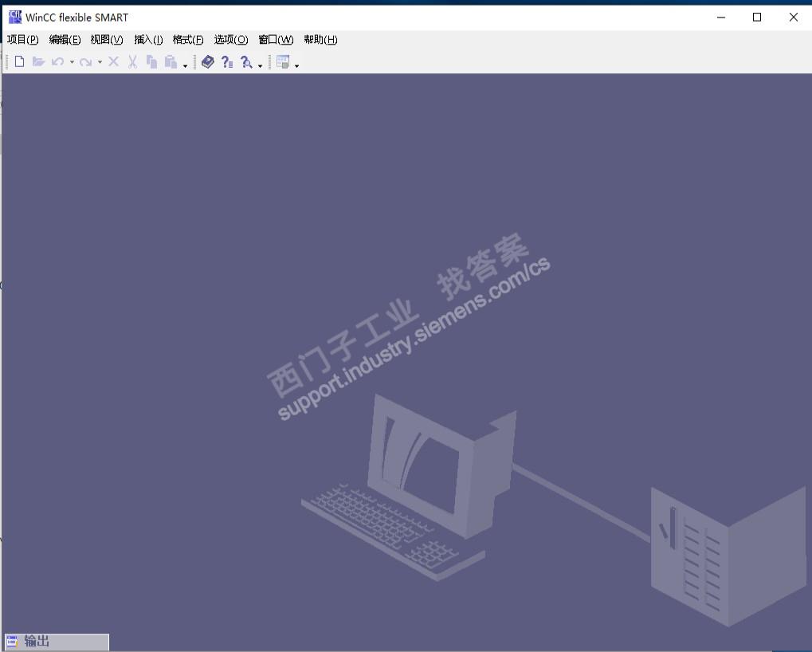Open the help book icon

click(208, 61)
